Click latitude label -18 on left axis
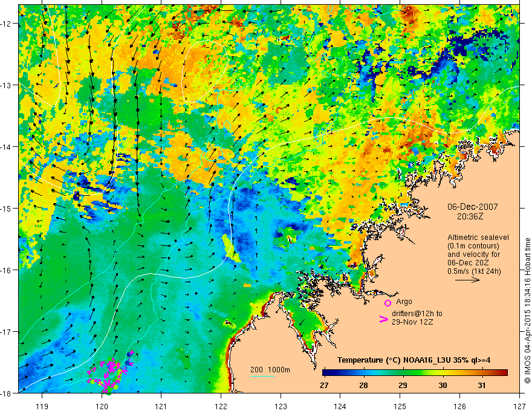 click(5, 393)
